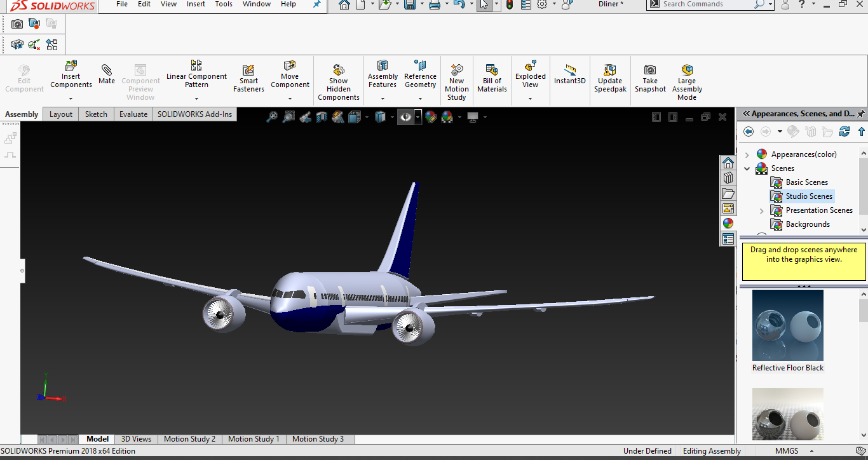Viewport: 868px width, 460px height.
Task: Refresh the Appearances pane
Action: coord(844,132)
